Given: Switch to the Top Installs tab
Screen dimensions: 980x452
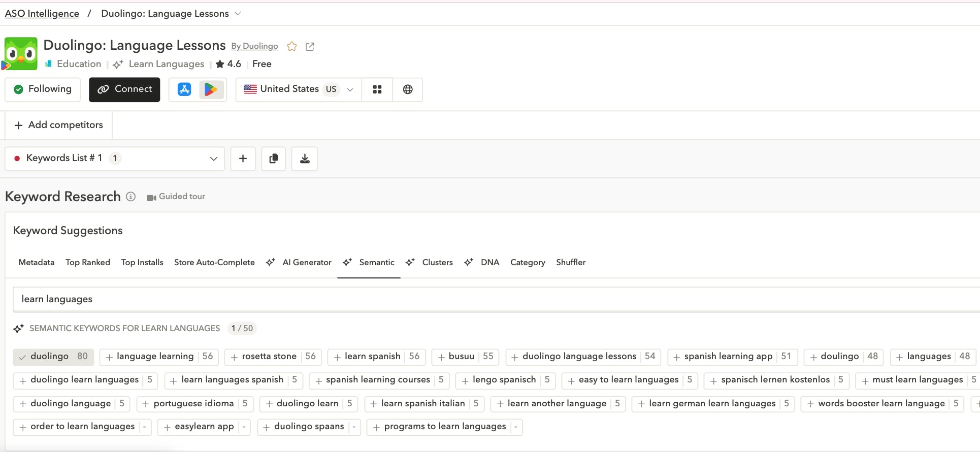Looking at the screenshot, I should (x=142, y=262).
